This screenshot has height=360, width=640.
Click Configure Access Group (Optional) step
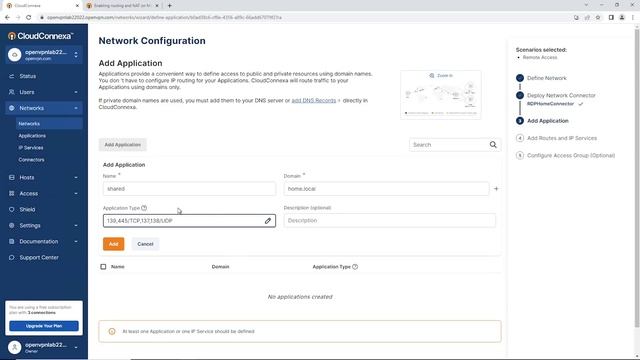[x=571, y=156]
